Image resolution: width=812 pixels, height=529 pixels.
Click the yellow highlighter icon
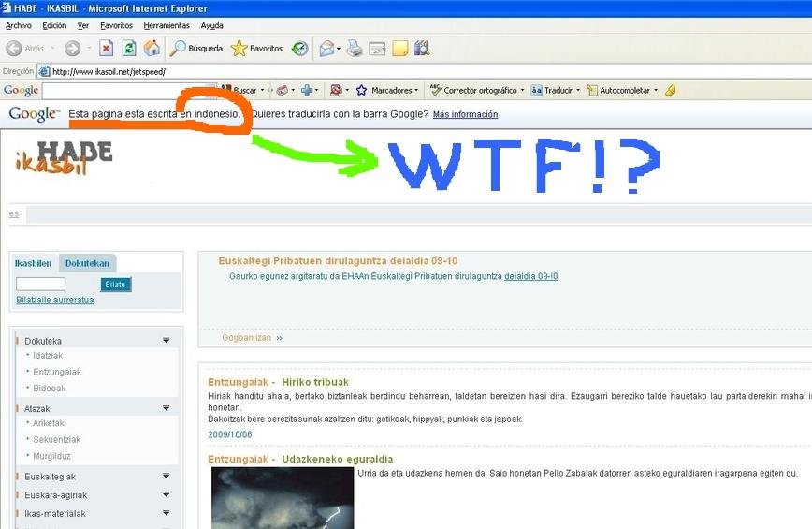click(670, 90)
